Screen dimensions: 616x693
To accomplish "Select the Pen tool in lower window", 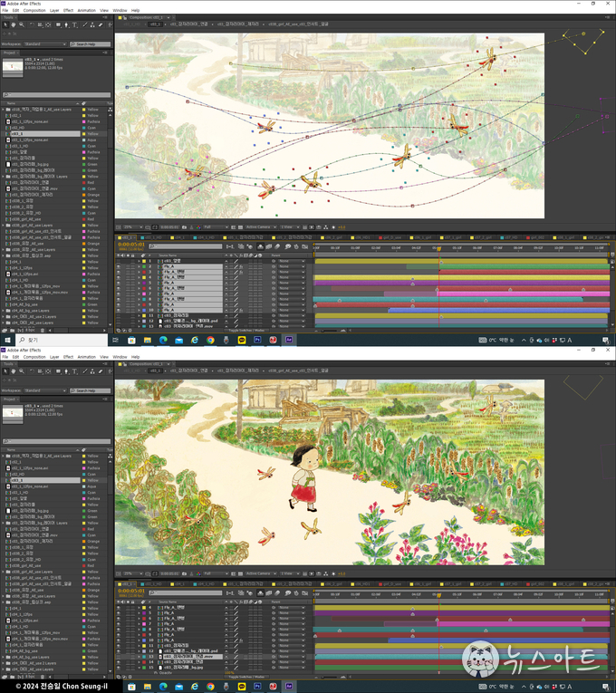I will [x=66, y=371].
